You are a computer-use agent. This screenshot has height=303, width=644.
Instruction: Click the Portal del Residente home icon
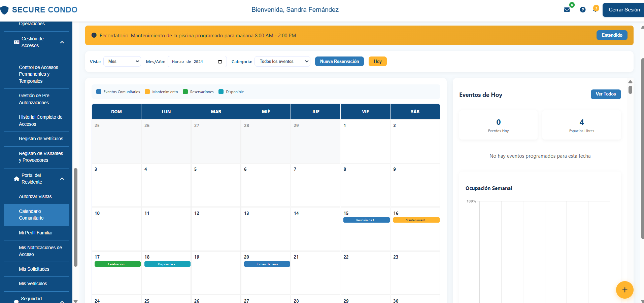pos(16,179)
